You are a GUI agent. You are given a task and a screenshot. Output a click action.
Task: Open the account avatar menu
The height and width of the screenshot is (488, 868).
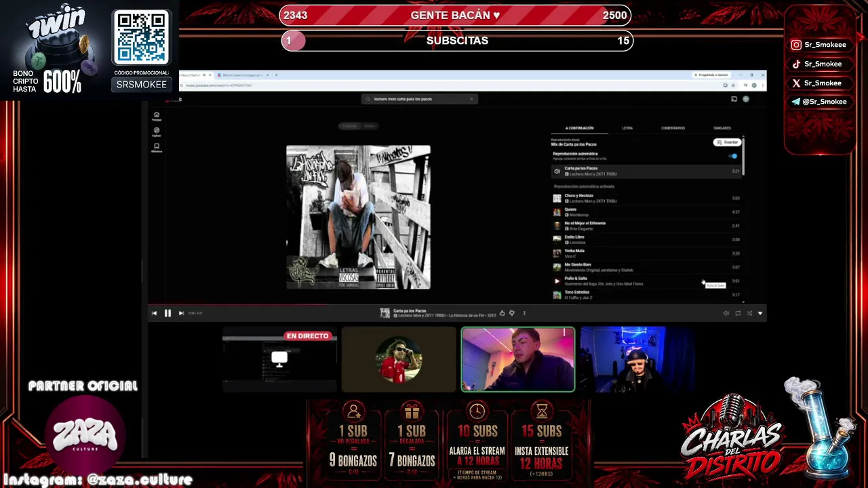pos(746,99)
